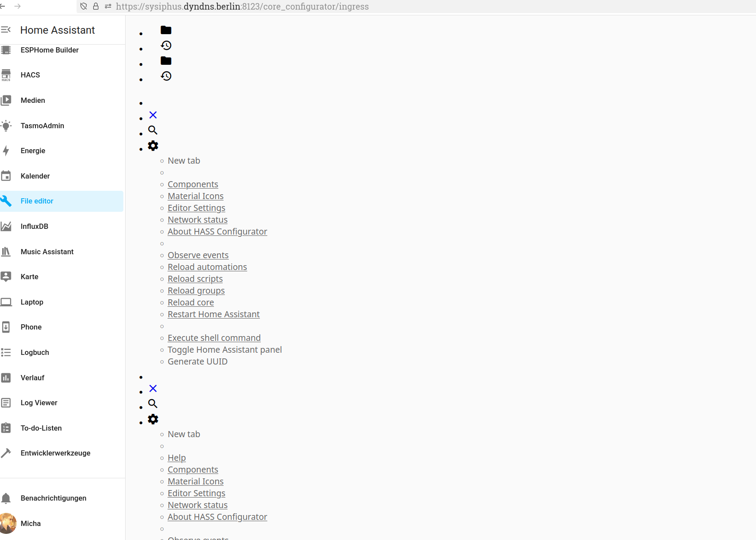Image resolution: width=756 pixels, height=540 pixels.
Task: Click the Reload scripts link
Action: pyautogui.click(x=195, y=279)
